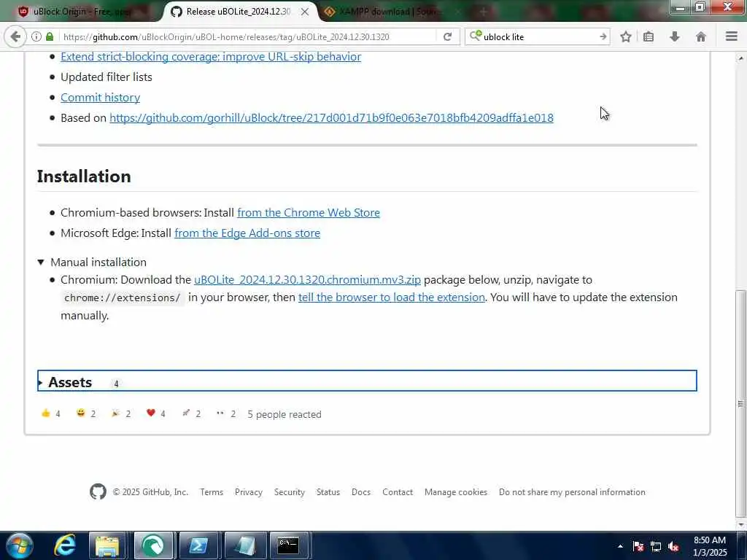Download uBOLite chromium.mv3.zip link
Screen dimensions: 747x560
click(307, 279)
